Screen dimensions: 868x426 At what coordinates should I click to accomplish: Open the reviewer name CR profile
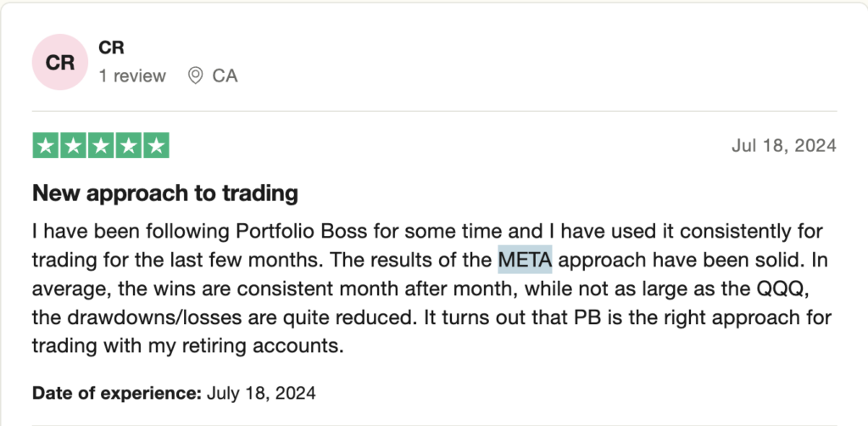pyautogui.click(x=111, y=48)
